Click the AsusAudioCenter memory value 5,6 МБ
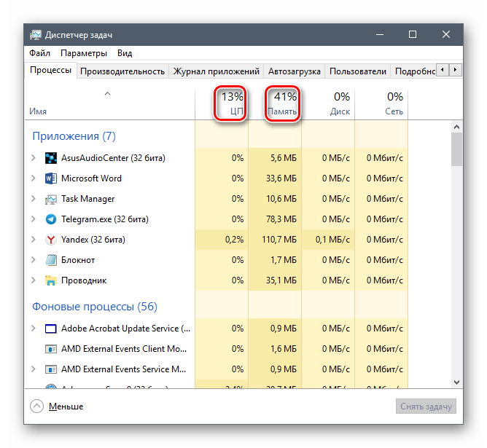This screenshot has height=448, width=487. (284, 158)
